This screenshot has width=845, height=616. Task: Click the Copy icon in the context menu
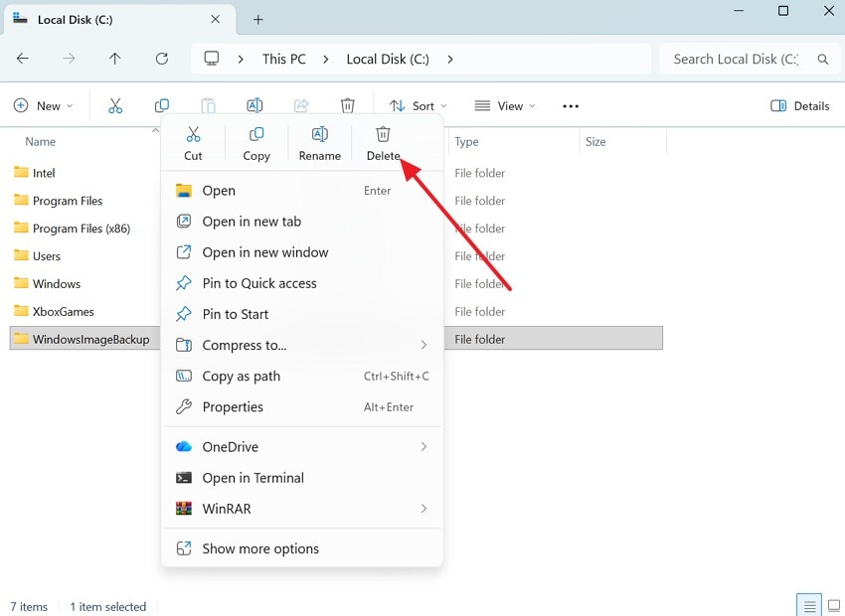[x=256, y=134]
